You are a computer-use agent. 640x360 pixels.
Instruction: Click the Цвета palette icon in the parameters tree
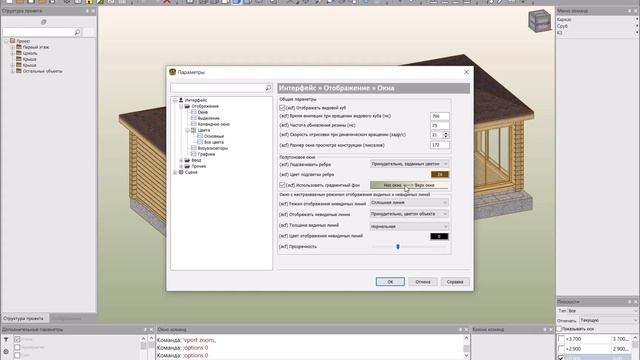click(193, 130)
